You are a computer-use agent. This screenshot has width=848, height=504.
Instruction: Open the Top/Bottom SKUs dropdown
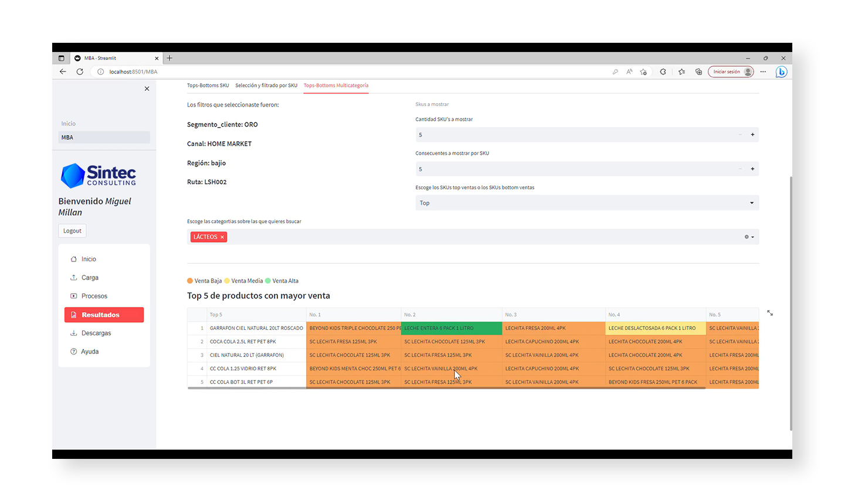(587, 203)
